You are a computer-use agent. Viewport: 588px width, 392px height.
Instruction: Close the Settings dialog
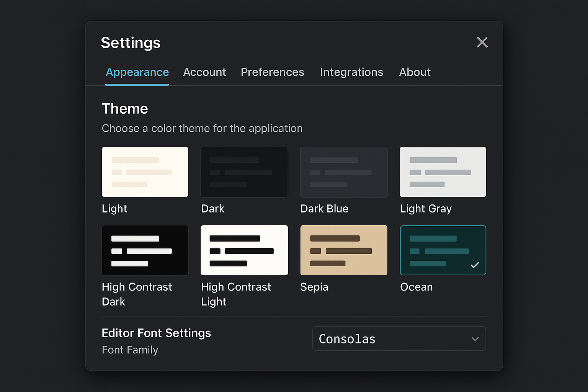click(x=482, y=42)
